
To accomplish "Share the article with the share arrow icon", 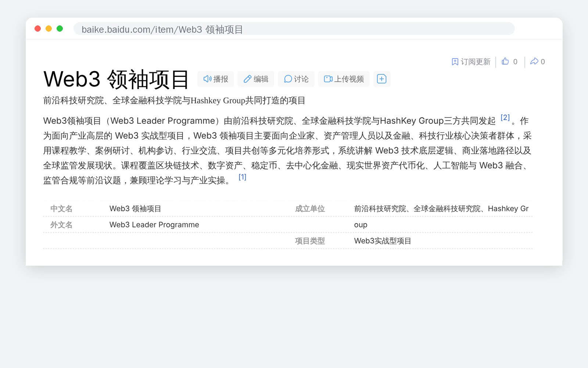I will (x=534, y=61).
